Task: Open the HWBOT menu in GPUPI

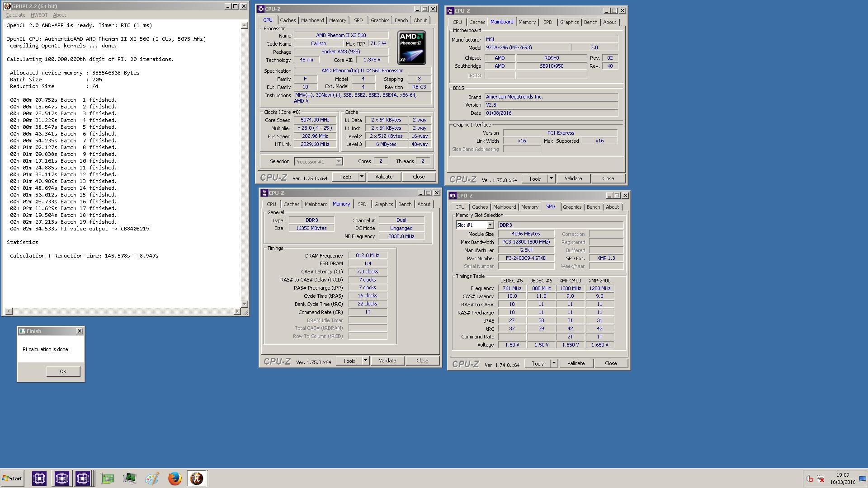Action: (x=39, y=15)
